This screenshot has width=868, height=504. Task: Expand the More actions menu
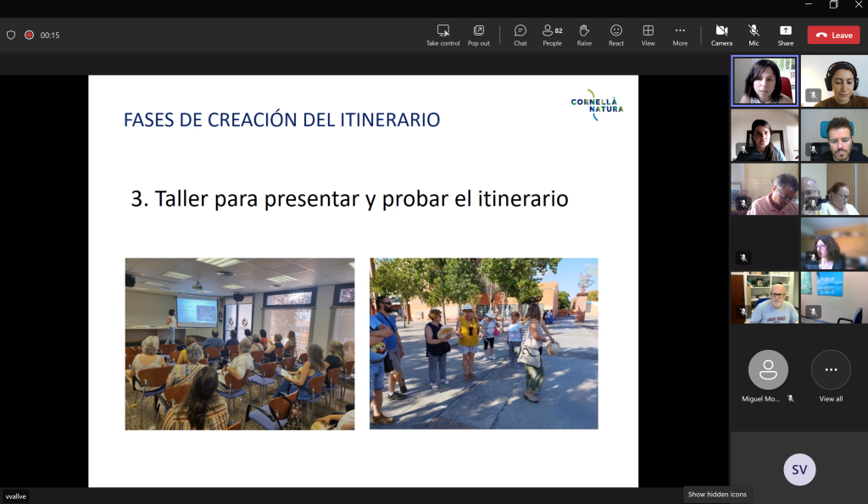click(680, 35)
